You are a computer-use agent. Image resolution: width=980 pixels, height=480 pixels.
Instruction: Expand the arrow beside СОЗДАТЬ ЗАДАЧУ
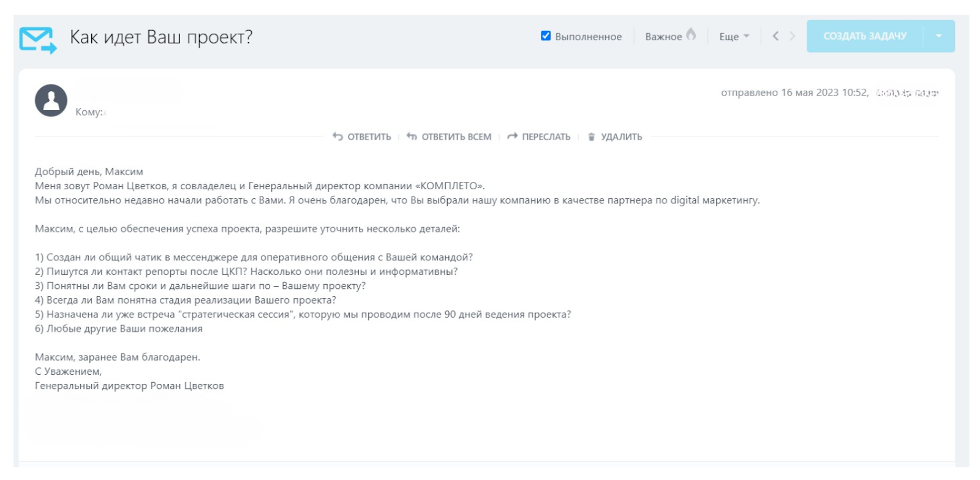(939, 36)
